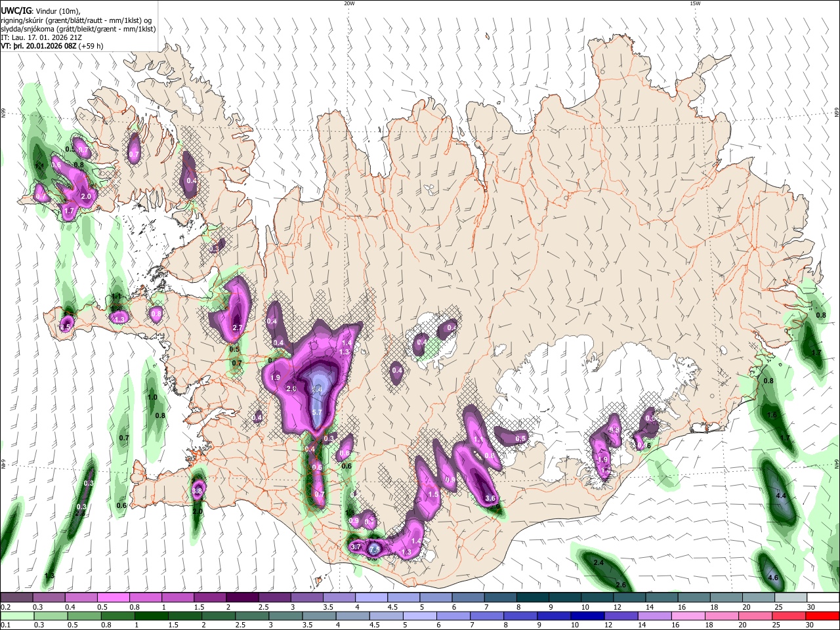Click the '0.2' label of the upper legend
The image size is (840, 630).
5,607
